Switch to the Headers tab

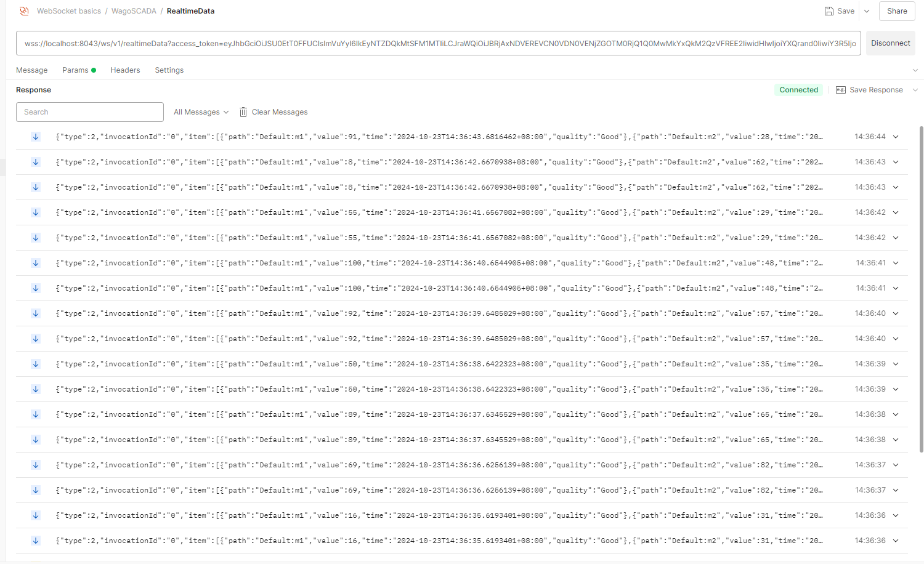pos(125,70)
